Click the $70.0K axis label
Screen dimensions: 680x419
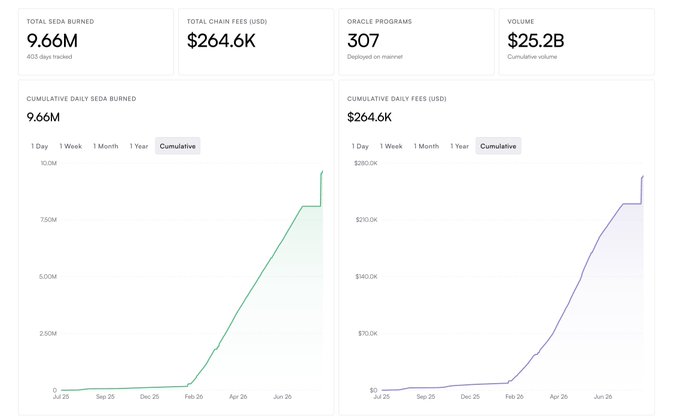pyautogui.click(x=368, y=334)
